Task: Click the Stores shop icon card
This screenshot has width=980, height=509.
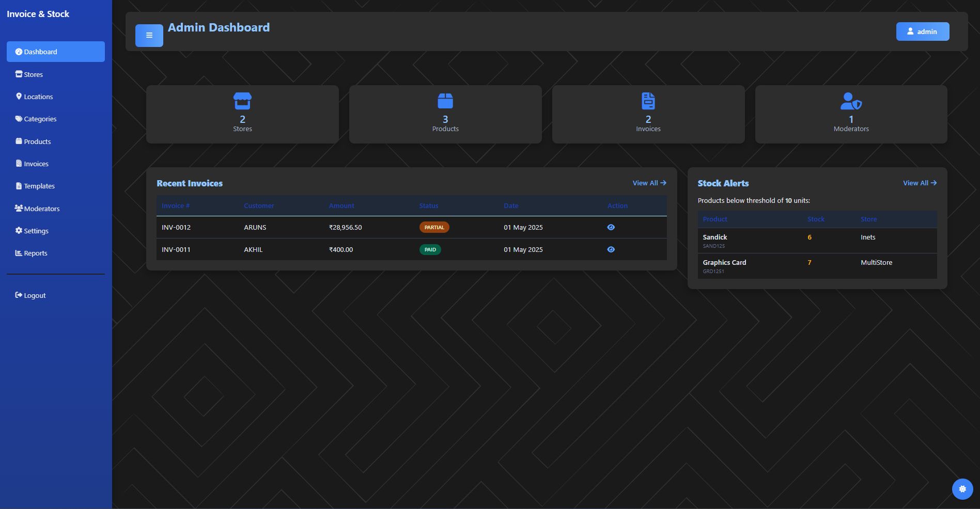Action: click(x=242, y=101)
